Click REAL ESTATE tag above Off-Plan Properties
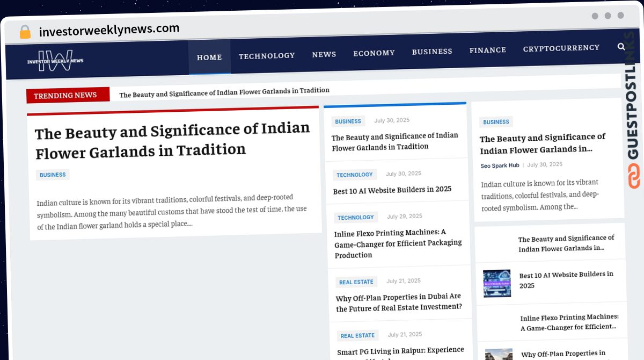The width and height of the screenshot is (644, 360). coord(356,282)
